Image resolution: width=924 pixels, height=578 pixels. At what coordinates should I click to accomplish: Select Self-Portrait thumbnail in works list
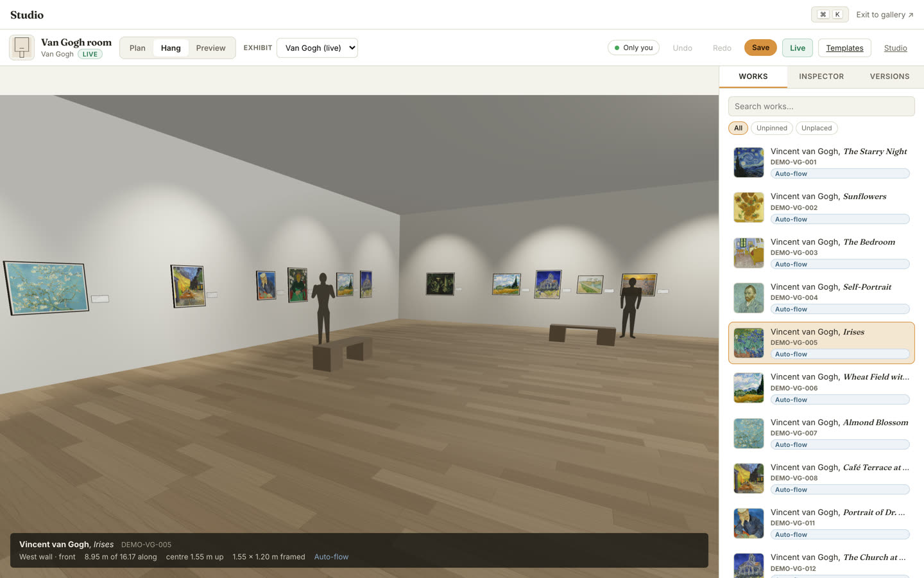tap(749, 298)
